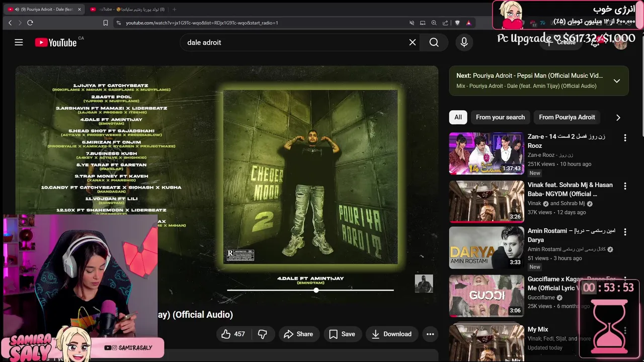The height and width of the screenshot is (362, 644).
Task: Go back in browser history
Action: click(10, 23)
